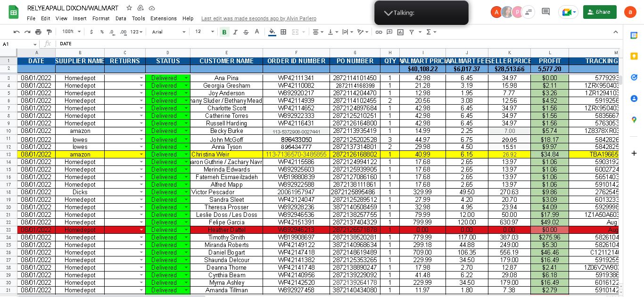Toggle italic formatting
This screenshot has height=297, width=644.
pos(235,32)
